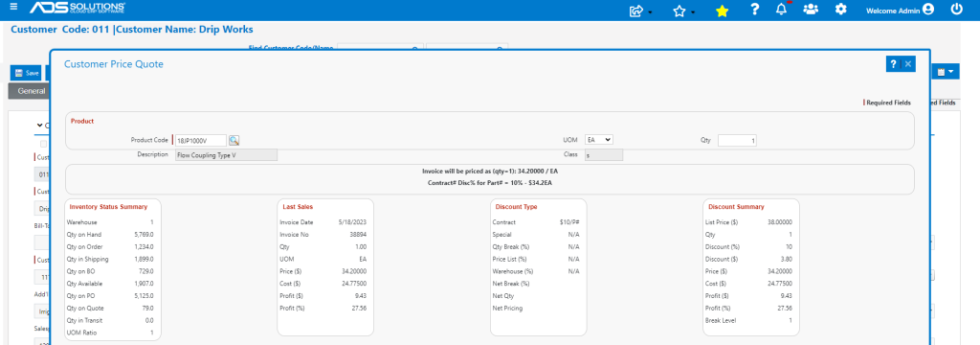Click the Qty in Shipping value 1,899.0
The width and height of the screenshot is (980, 345).
[144, 259]
